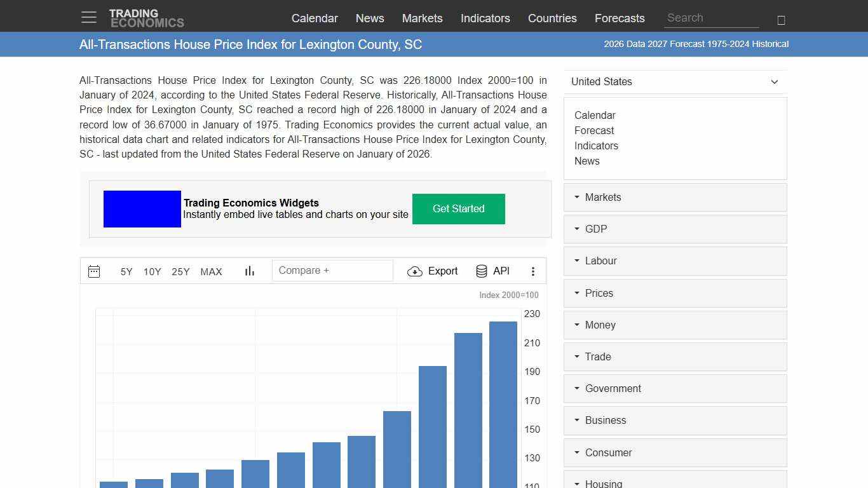The height and width of the screenshot is (488, 868).
Task: Click the search icon next to search box
Action: pos(780,20)
